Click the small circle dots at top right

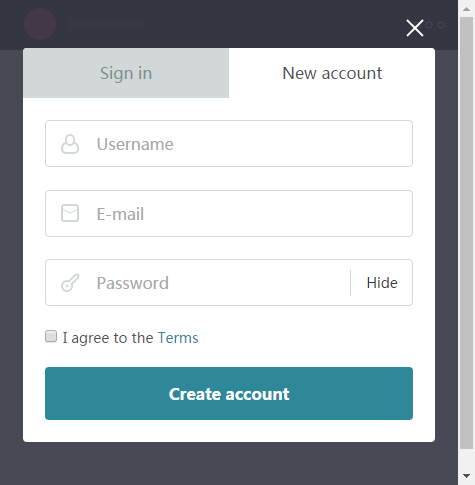coord(435,25)
